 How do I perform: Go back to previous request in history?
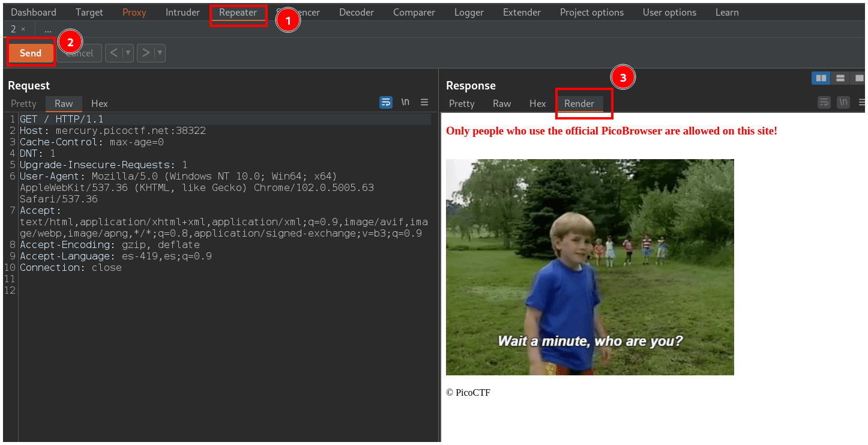(114, 53)
